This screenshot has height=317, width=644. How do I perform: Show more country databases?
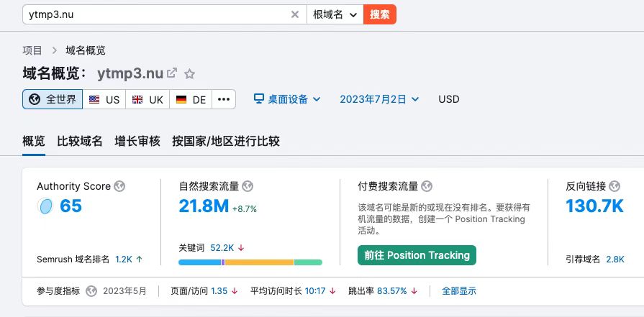point(224,99)
